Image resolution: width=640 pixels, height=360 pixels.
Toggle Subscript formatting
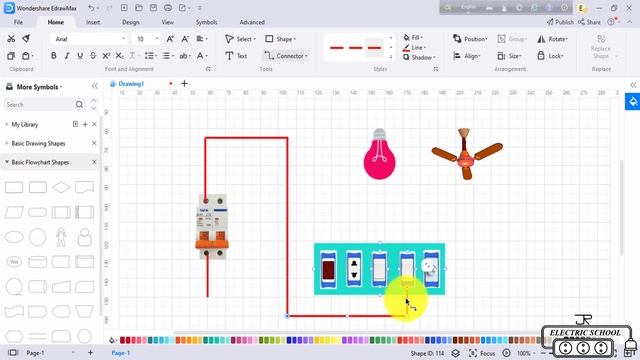[119, 56]
